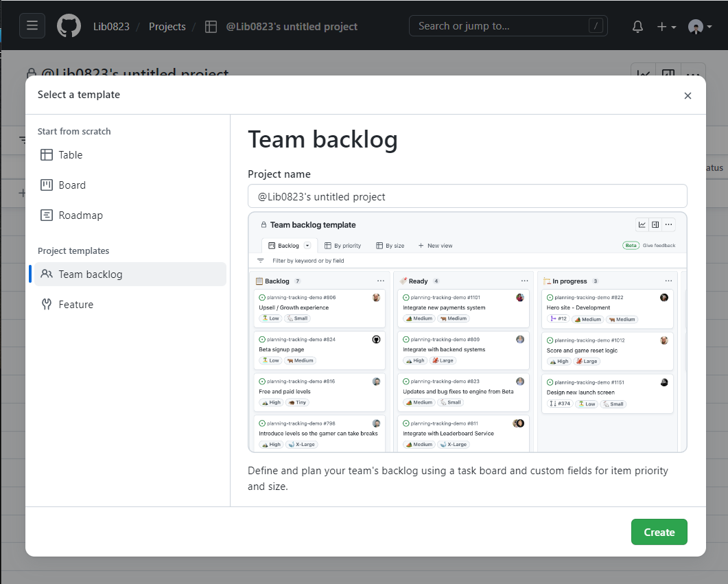Screen dimensions: 728x584
Task: Click Integrate new payments system card
Action: [463, 308]
